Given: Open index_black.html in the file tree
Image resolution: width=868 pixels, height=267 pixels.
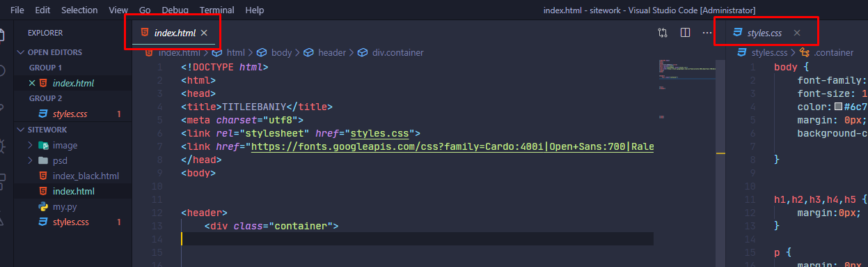Looking at the screenshot, I should [86, 176].
